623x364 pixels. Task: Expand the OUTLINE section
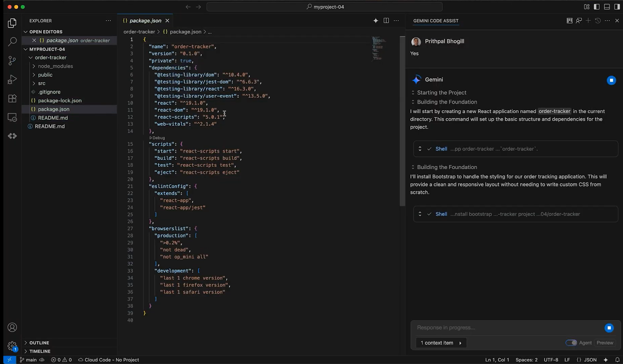(x=39, y=343)
